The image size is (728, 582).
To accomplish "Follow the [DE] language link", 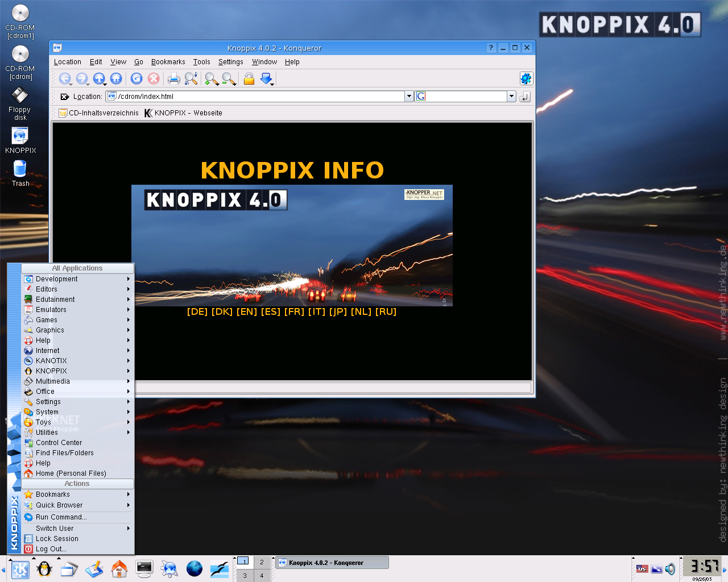I will pos(197,311).
